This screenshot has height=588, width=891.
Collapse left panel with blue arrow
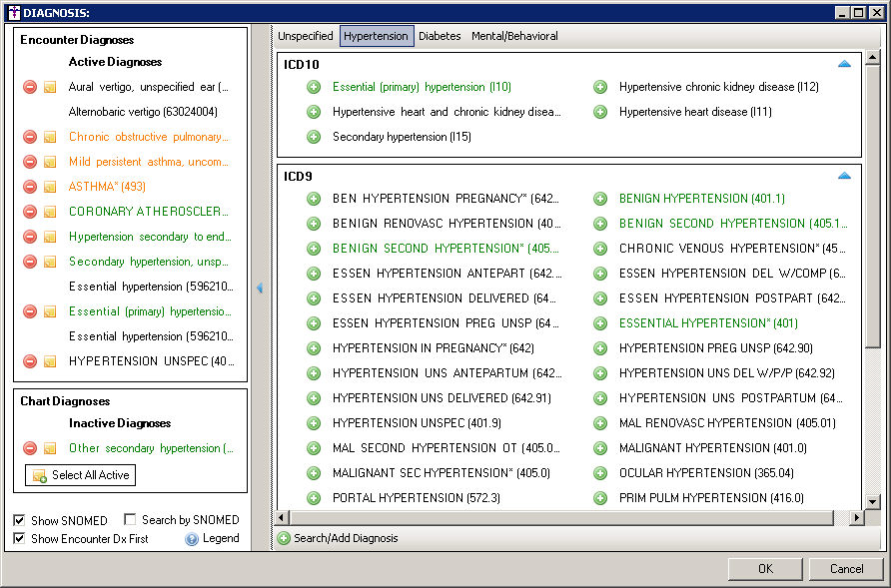(x=260, y=288)
